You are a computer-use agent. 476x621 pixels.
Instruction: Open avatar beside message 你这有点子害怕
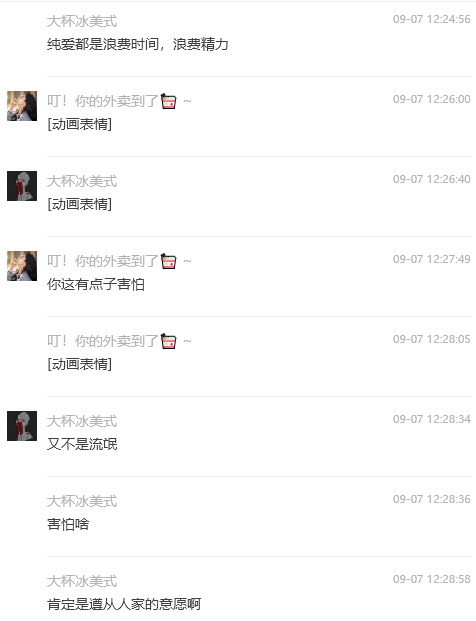(22, 266)
